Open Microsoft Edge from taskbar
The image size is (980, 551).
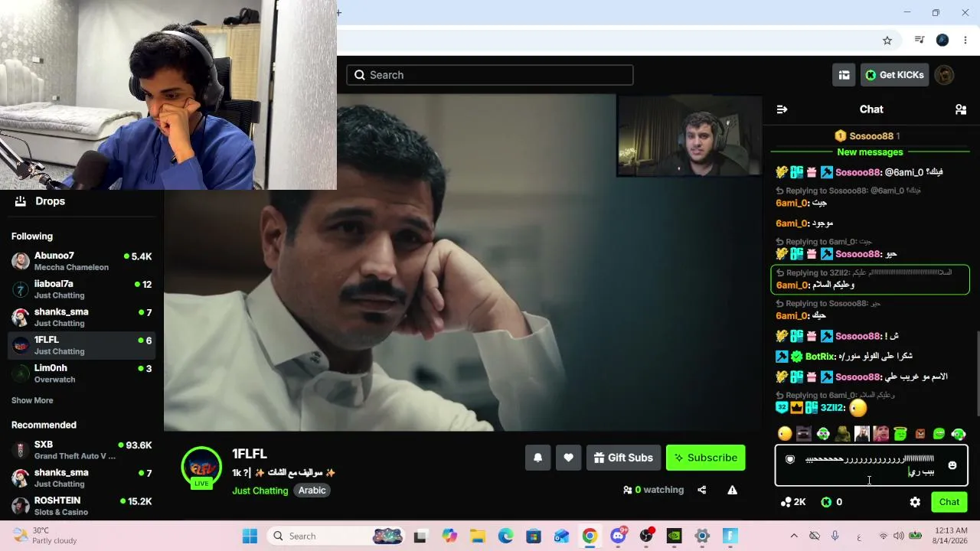[x=505, y=536]
